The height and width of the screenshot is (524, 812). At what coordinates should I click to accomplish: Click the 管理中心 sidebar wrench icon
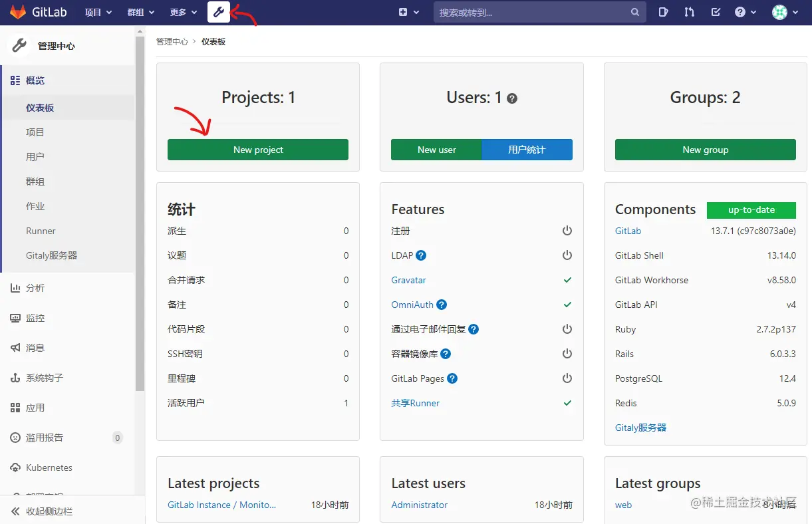click(20, 46)
